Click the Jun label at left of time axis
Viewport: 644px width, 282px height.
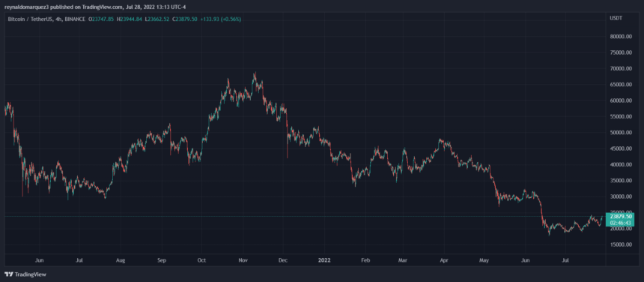pyautogui.click(x=40, y=259)
